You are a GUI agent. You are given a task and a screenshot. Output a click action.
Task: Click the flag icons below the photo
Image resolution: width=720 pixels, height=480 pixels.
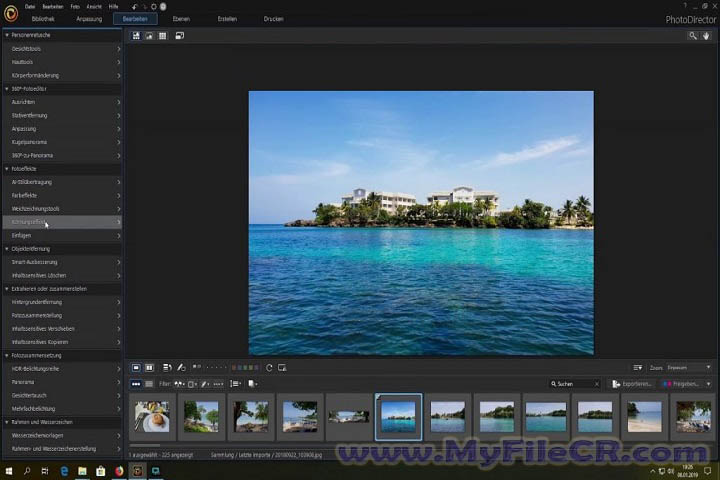[197, 367]
